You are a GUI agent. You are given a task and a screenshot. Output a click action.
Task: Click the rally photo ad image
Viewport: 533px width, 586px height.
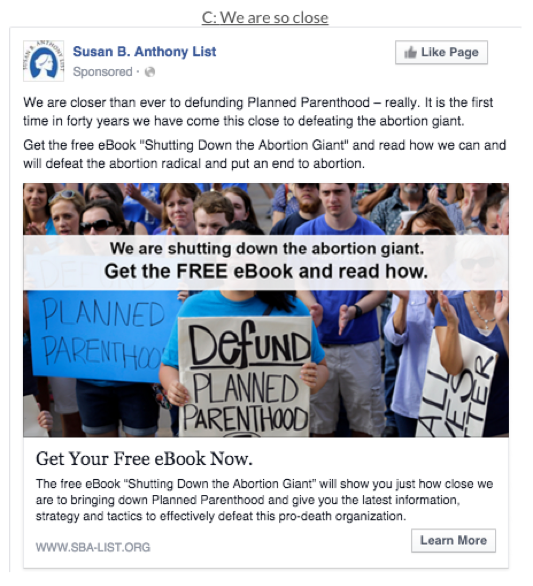(x=266, y=310)
